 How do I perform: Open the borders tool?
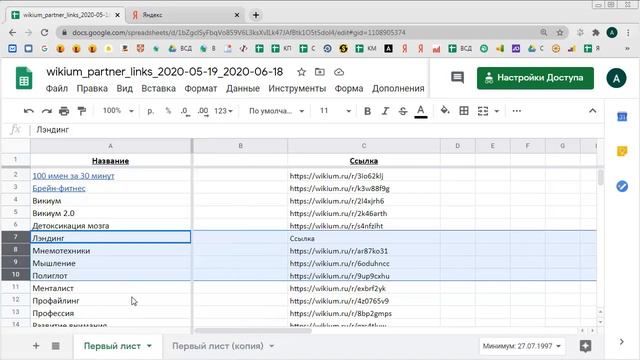[464, 111]
